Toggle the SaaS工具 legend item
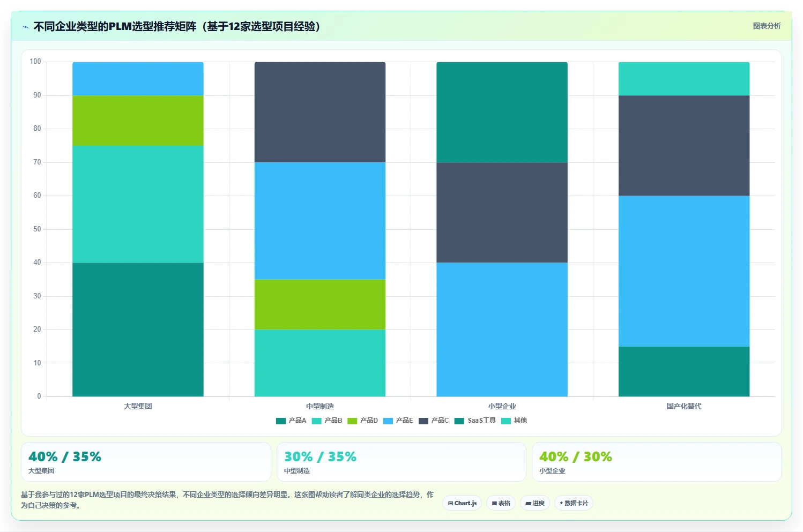The width and height of the screenshot is (803, 532). pos(475,421)
